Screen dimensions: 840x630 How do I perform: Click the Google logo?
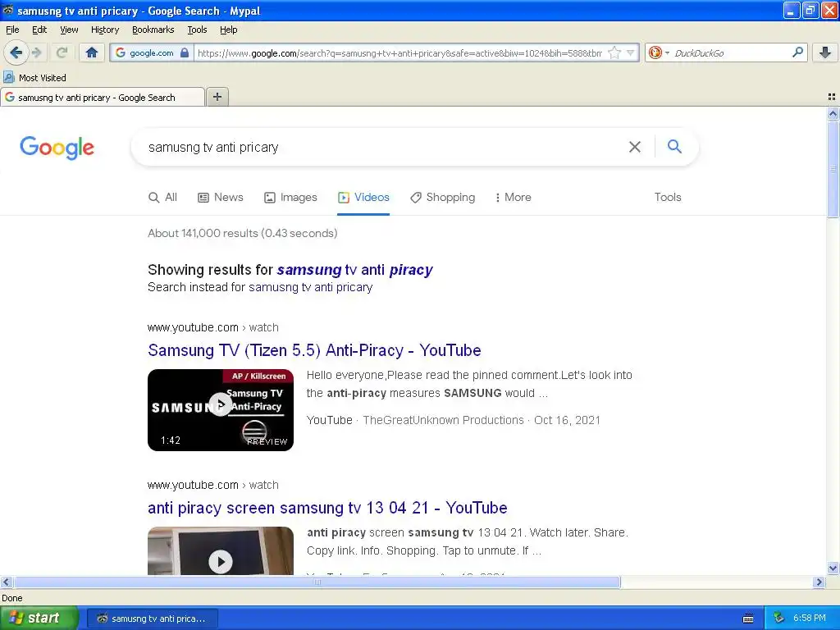(57, 148)
